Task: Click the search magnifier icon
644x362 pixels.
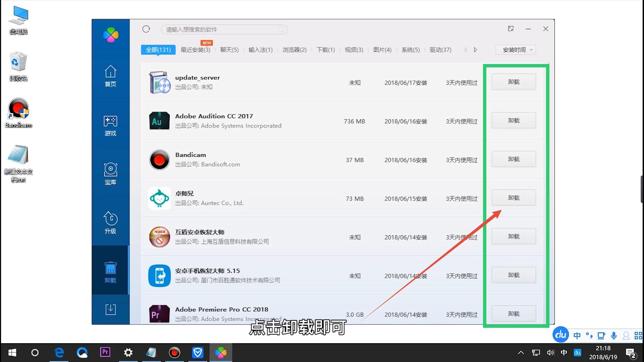Action: [281, 29]
